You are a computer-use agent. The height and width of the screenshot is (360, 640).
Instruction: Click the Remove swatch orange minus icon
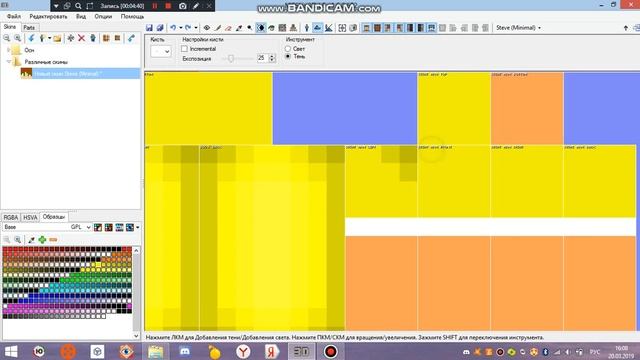pyautogui.click(x=53, y=240)
